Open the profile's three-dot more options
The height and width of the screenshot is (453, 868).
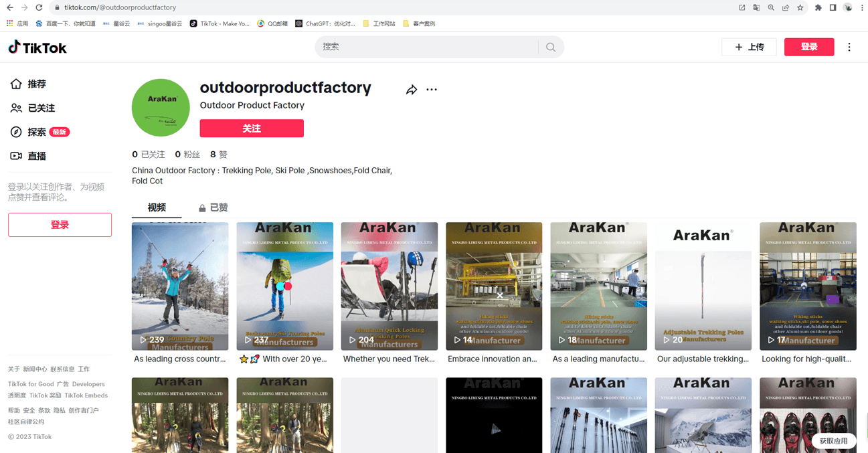[432, 90]
